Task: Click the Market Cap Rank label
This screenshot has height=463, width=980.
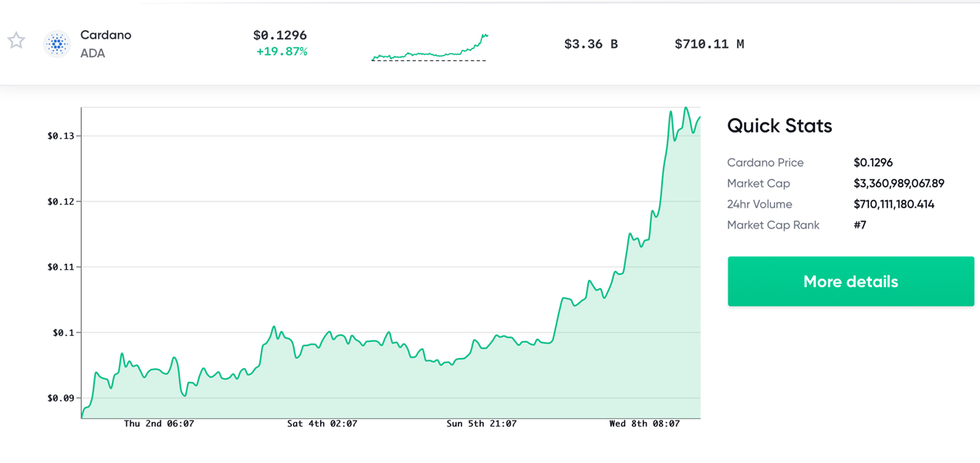Action: coord(773,225)
